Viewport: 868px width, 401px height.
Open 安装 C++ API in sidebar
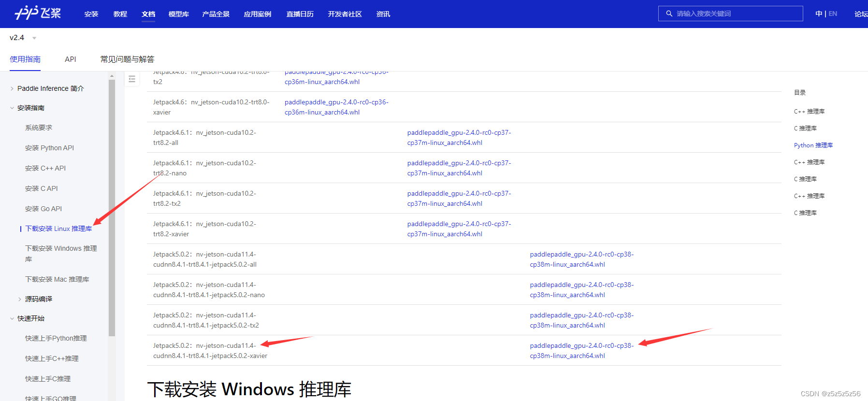click(x=45, y=168)
